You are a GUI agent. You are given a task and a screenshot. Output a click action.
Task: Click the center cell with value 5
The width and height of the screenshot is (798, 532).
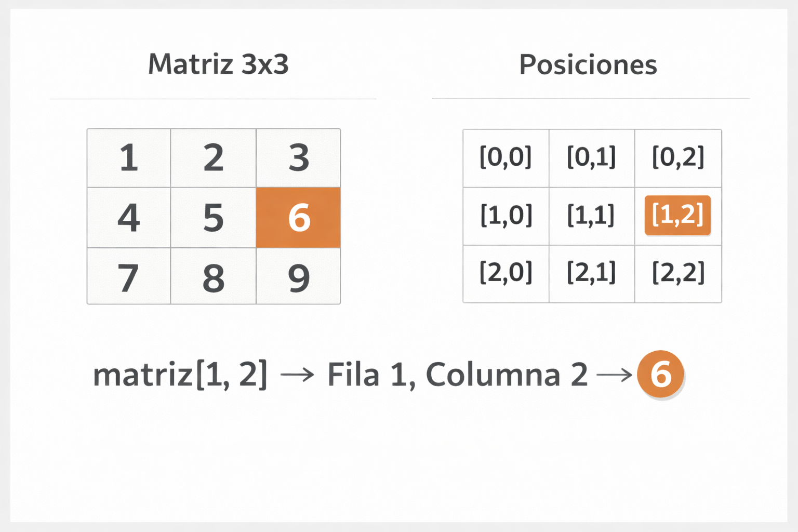pyautogui.click(x=213, y=217)
